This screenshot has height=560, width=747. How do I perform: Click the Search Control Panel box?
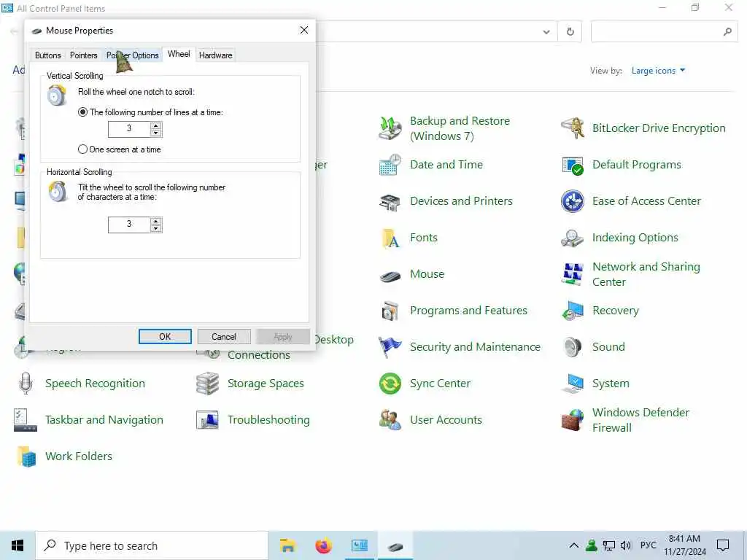tap(664, 32)
